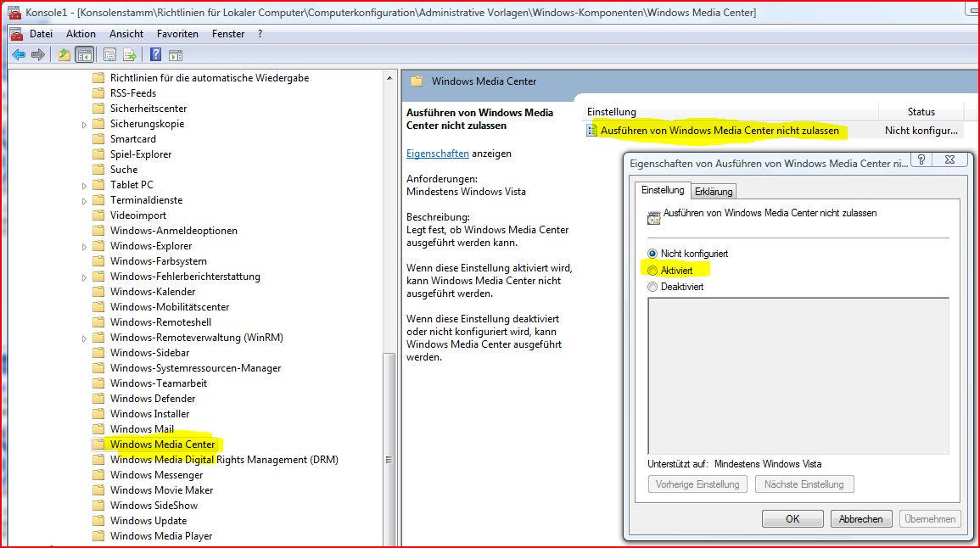
Task: Click the Properties toolbar icon
Action: click(x=109, y=55)
